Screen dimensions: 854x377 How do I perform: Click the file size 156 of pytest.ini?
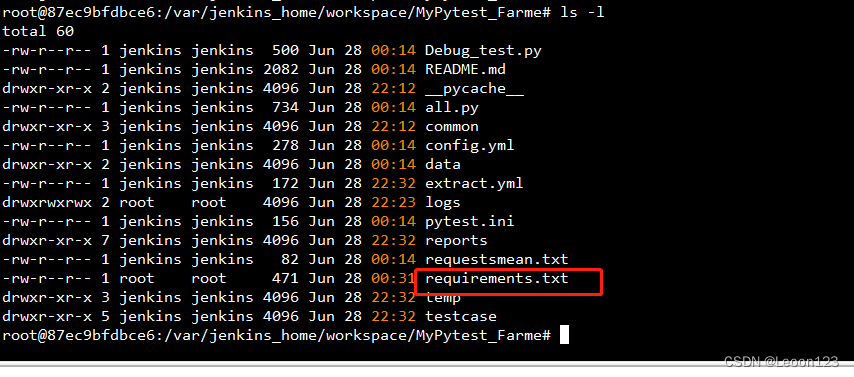coord(285,222)
